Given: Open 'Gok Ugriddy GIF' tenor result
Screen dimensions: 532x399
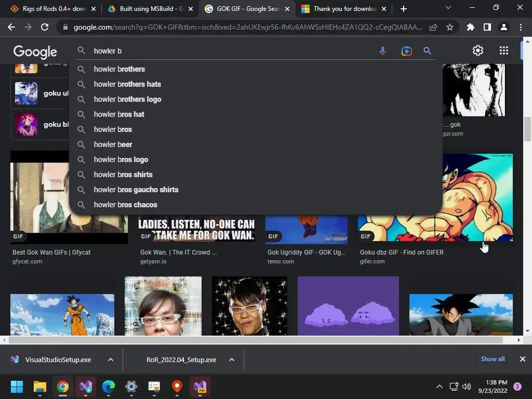Looking at the screenshot, I should (306, 252).
